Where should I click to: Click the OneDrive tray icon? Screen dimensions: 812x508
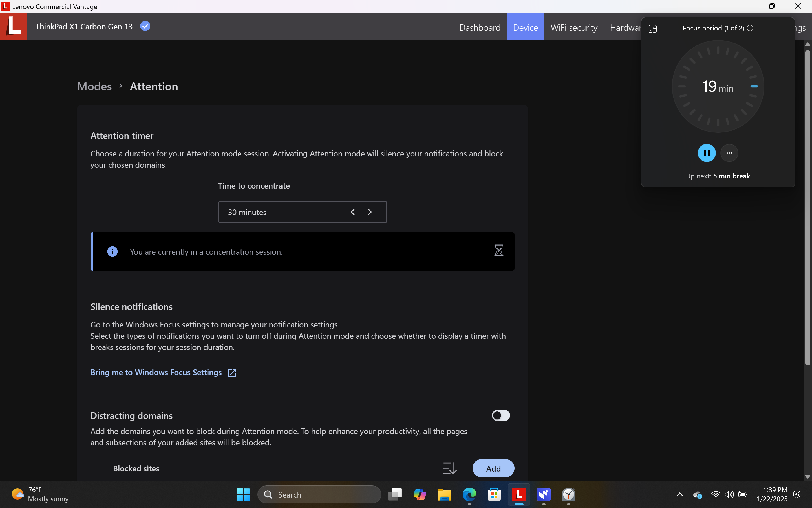coord(698,495)
